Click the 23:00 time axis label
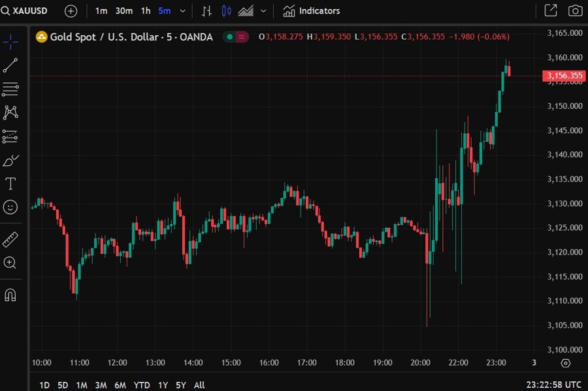Screen dimensions: 588x391 coord(496,362)
